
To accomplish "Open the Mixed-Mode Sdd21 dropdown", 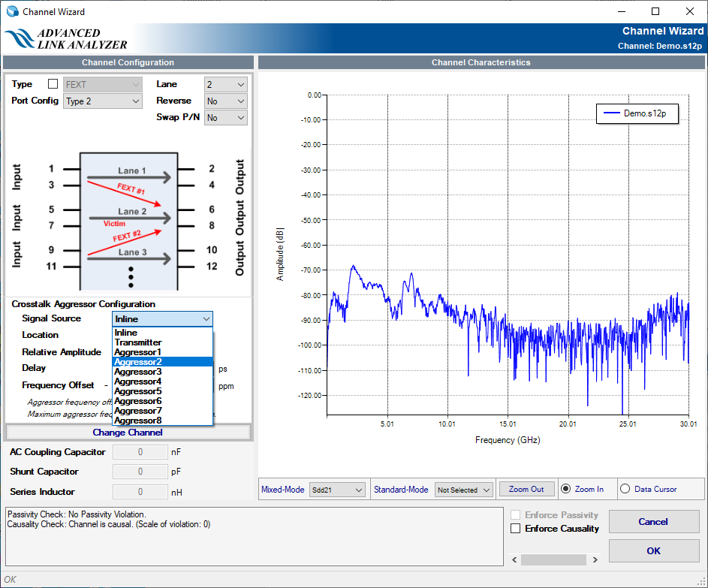I will pos(339,490).
